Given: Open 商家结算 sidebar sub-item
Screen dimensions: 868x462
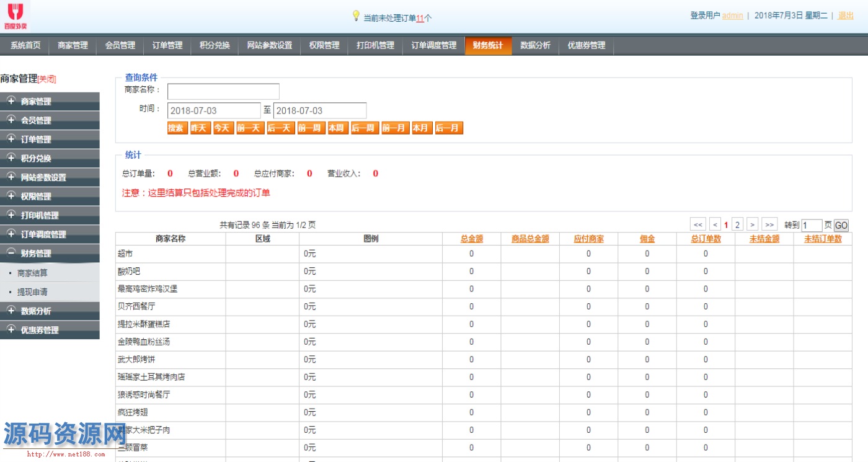Looking at the screenshot, I should click(x=32, y=273).
